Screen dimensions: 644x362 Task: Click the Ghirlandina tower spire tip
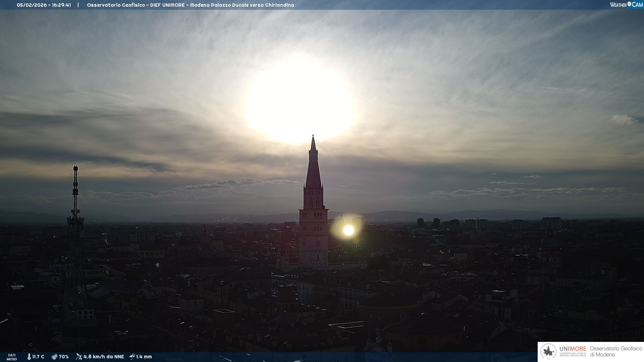pos(313,137)
